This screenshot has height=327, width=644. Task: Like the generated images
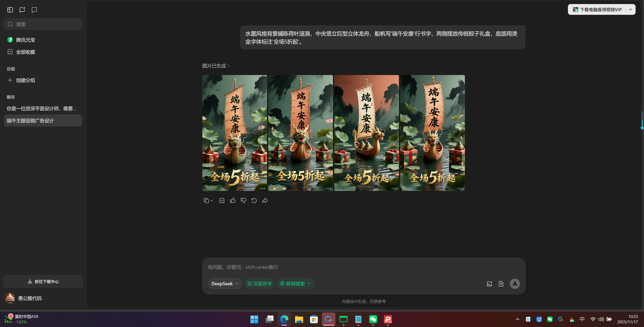click(232, 200)
